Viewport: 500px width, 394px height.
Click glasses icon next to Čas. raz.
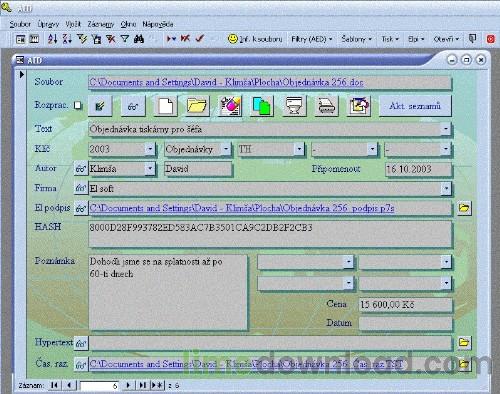click(81, 364)
